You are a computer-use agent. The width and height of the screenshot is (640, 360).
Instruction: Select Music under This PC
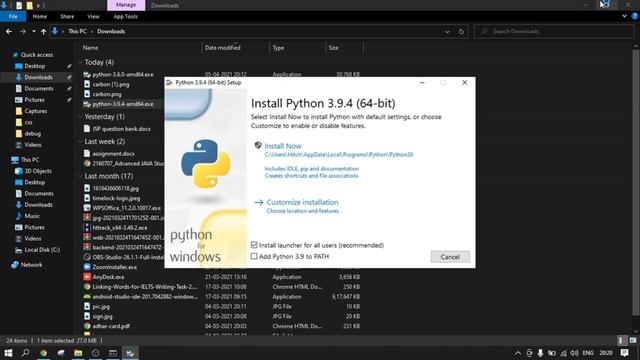coord(32,216)
